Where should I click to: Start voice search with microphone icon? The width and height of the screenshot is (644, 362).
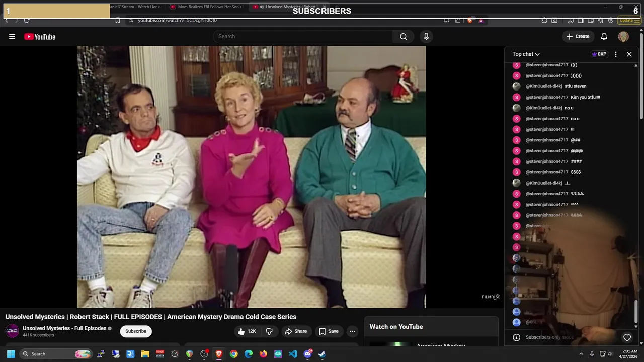pyautogui.click(x=426, y=37)
